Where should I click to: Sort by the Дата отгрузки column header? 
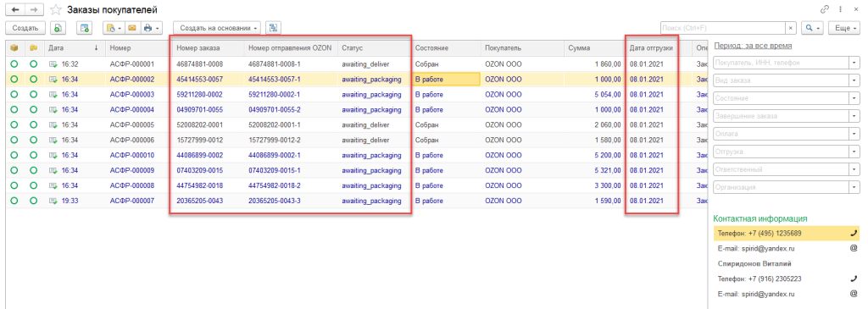click(x=651, y=48)
